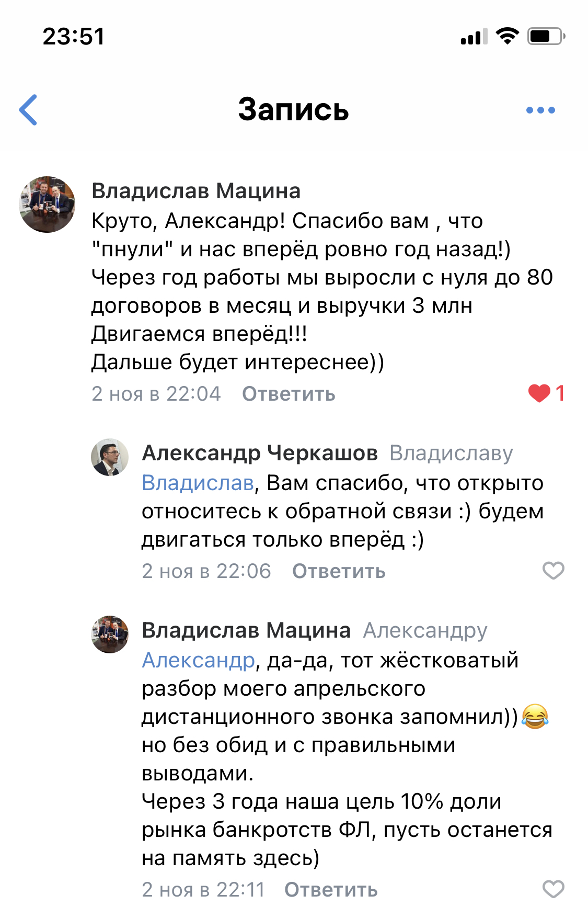Image resolution: width=588 pixels, height=918 pixels.
Task: Tap Ответить under the 22:04 comment
Action: click(x=289, y=394)
